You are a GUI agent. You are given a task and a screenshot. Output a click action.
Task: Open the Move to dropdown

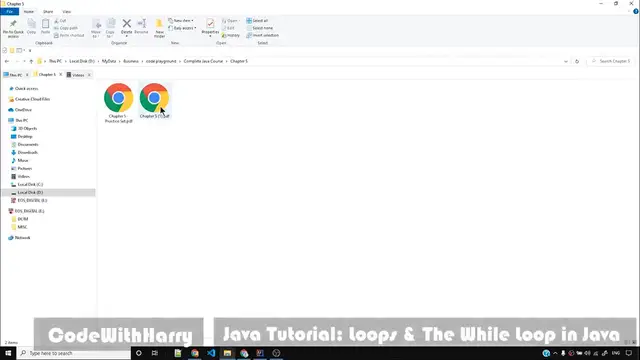point(96,29)
